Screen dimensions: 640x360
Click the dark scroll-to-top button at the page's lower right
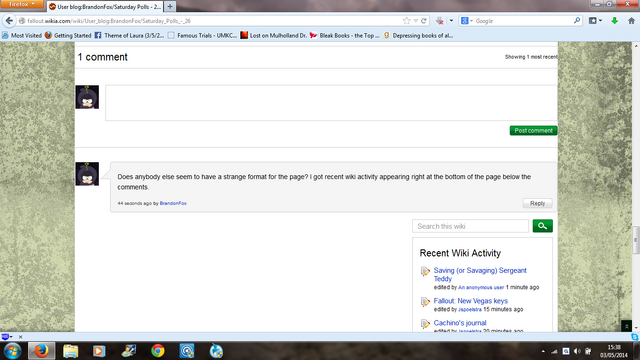(626, 326)
